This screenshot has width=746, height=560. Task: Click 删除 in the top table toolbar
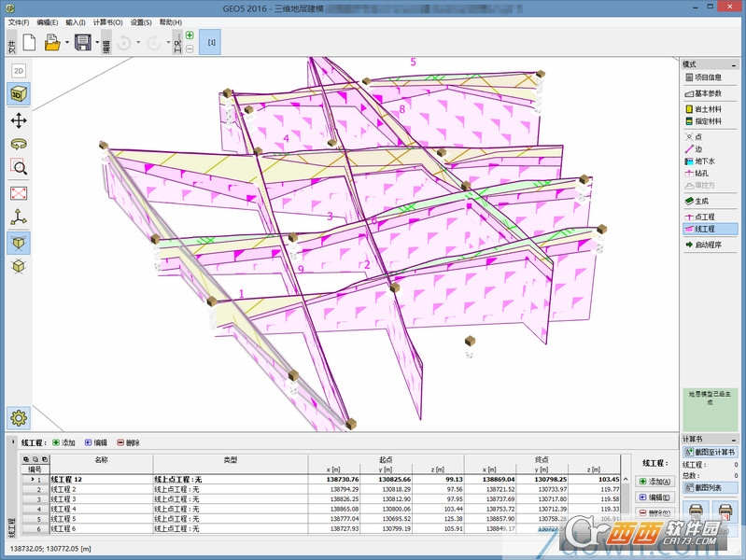(128, 442)
